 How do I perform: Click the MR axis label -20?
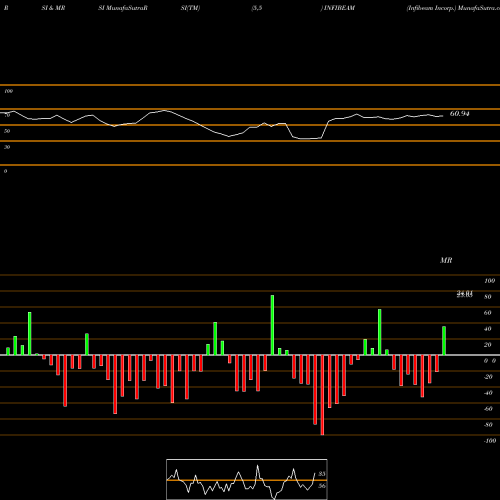pos(488,377)
